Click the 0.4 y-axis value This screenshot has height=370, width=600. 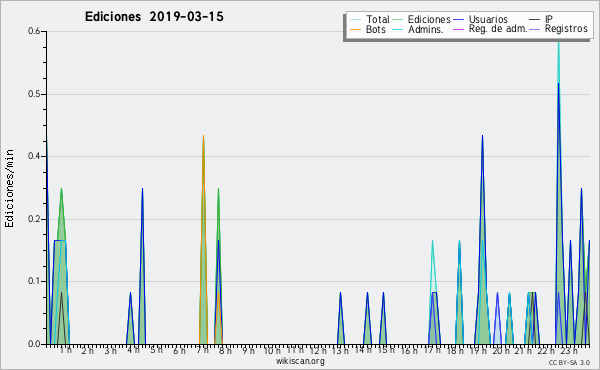coord(34,156)
